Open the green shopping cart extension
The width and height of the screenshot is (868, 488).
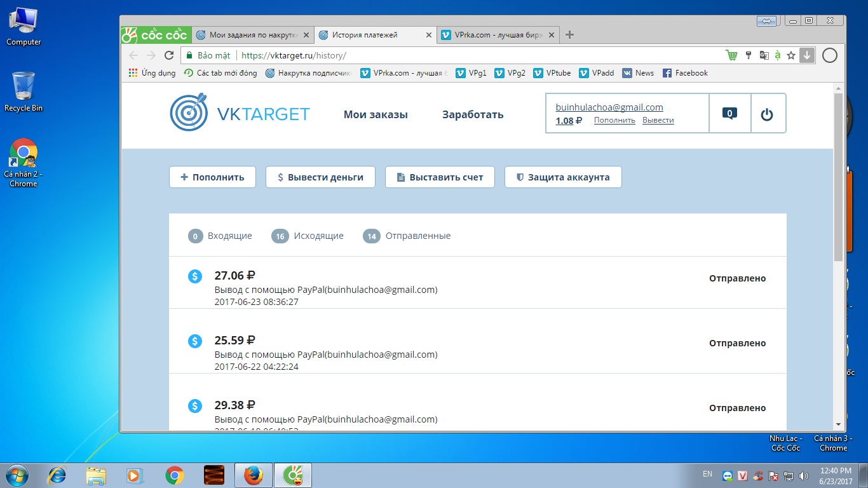732,55
